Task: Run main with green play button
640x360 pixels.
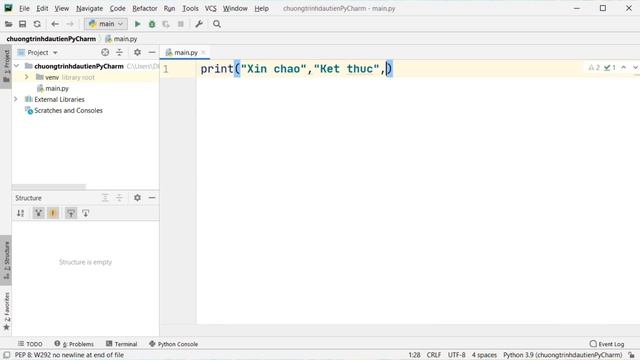Action: pos(138,24)
